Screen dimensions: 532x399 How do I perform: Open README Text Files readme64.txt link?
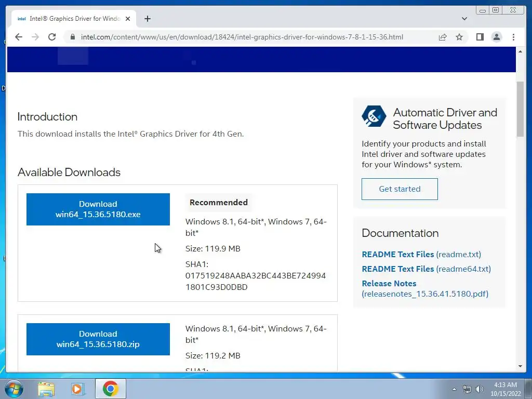click(426, 269)
